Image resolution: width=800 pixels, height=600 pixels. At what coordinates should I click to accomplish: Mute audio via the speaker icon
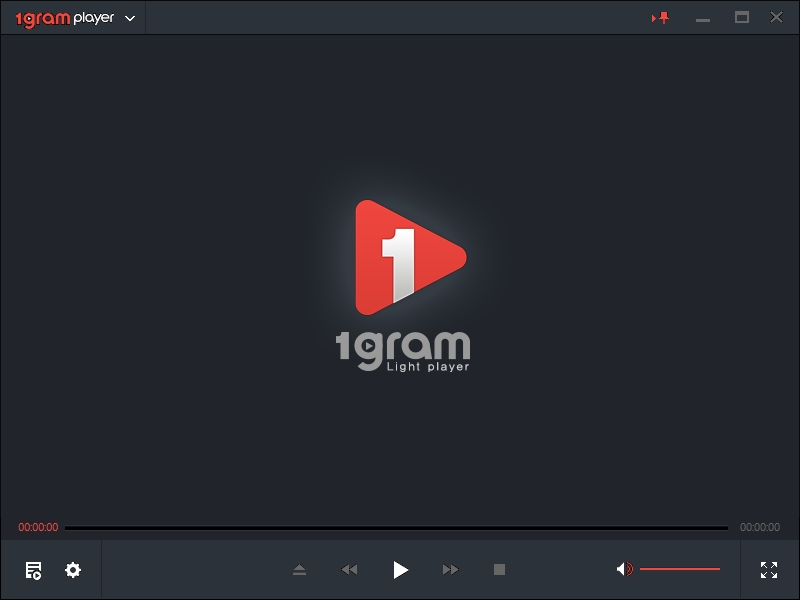(624, 569)
